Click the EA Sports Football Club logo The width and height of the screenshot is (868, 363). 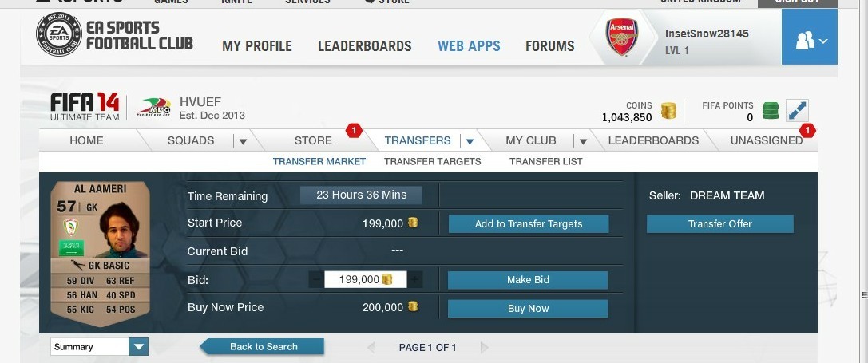click(115, 34)
